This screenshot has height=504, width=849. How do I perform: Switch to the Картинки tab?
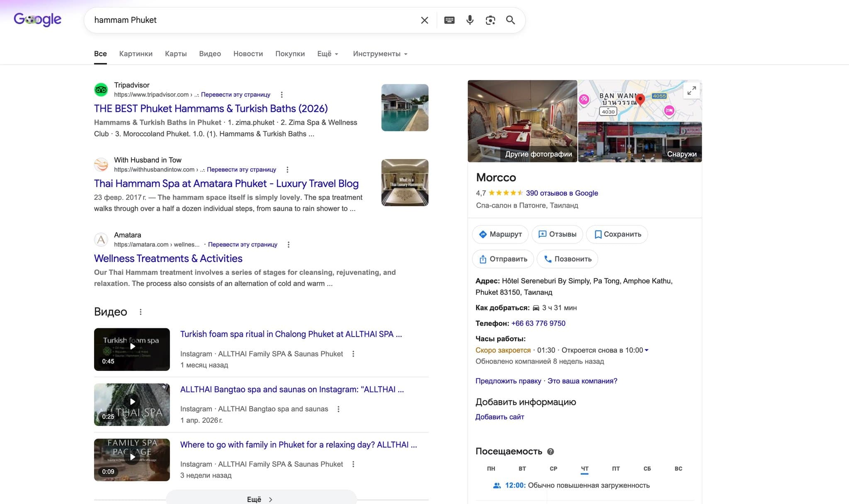tap(136, 54)
